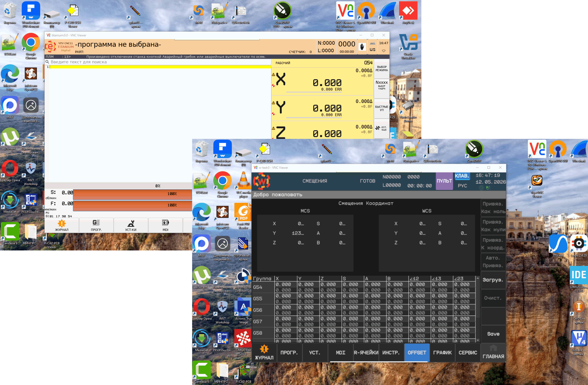Open TigerVNC Viewer desktop icon
The image size is (588, 385).
[x=537, y=186]
